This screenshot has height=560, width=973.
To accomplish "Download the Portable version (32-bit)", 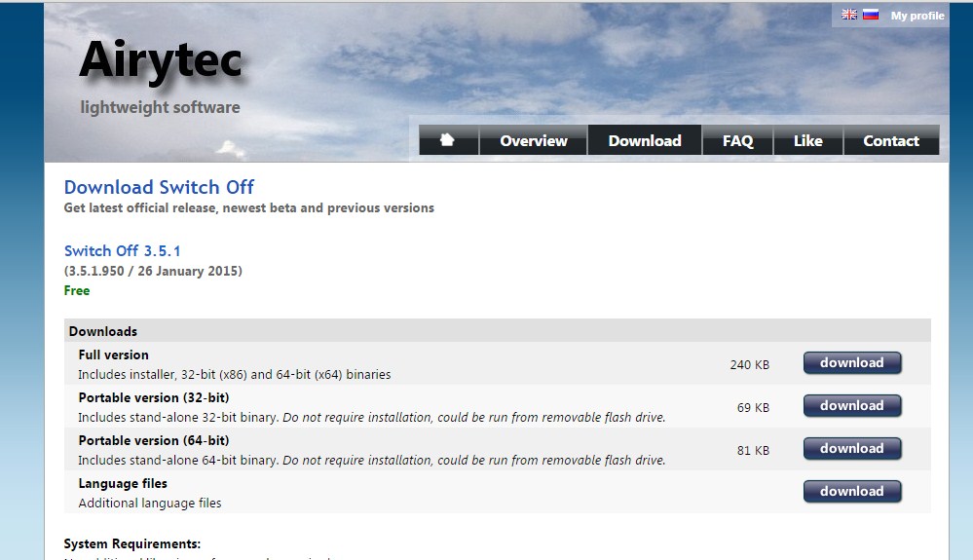I will (x=852, y=405).
